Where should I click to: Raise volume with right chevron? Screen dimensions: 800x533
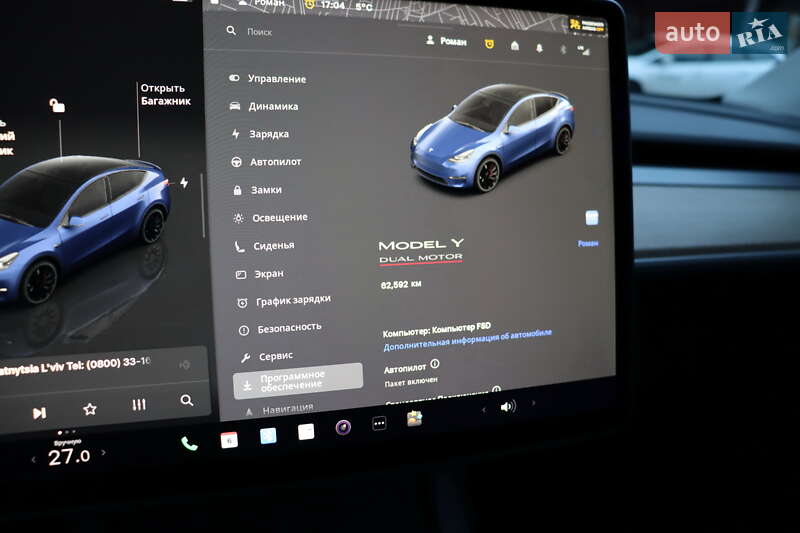click(534, 403)
